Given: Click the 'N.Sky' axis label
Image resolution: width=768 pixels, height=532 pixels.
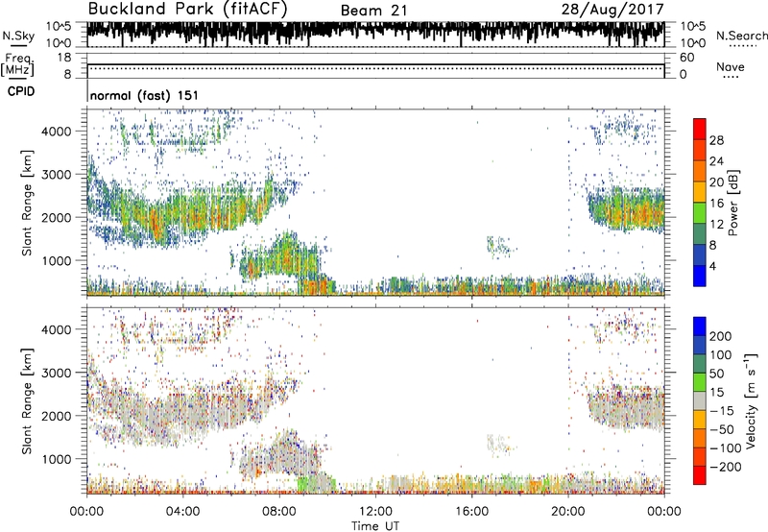Looking at the screenshot, I should click(x=18, y=36).
